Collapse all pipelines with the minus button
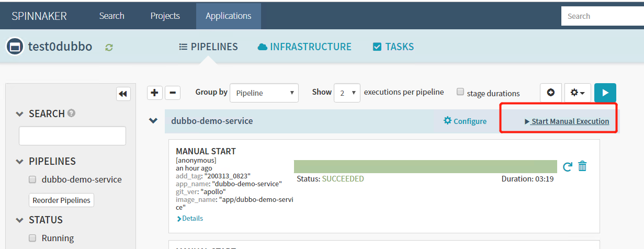The image size is (644, 249). point(173,93)
